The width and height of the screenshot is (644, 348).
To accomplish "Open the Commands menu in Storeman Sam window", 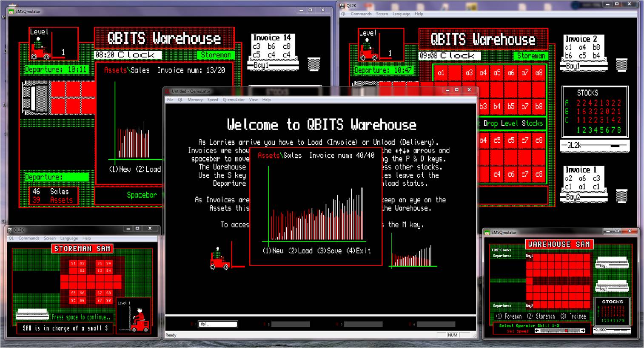I will (28, 238).
